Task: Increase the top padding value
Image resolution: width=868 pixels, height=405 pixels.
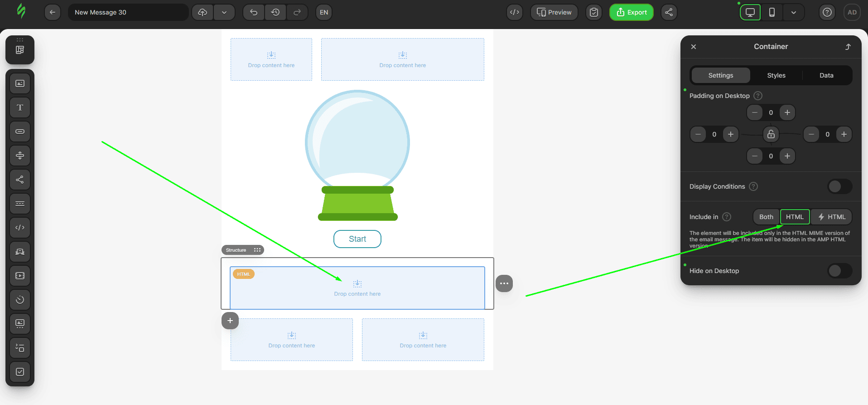Action: (787, 112)
